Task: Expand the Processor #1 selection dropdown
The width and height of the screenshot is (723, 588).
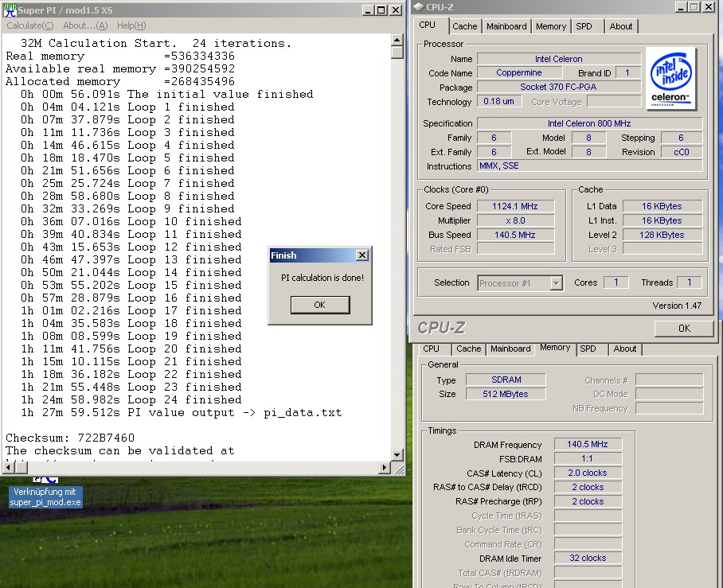Action: click(557, 283)
